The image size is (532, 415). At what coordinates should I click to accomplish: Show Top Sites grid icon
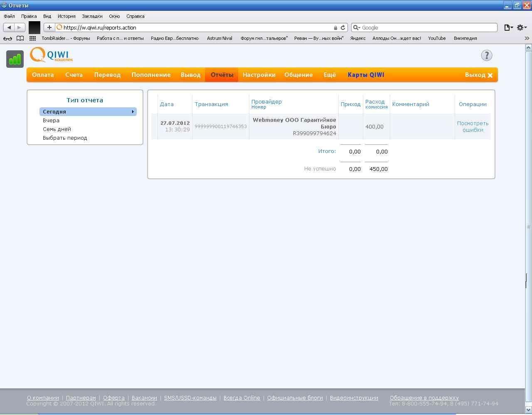[x=32, y=38]
